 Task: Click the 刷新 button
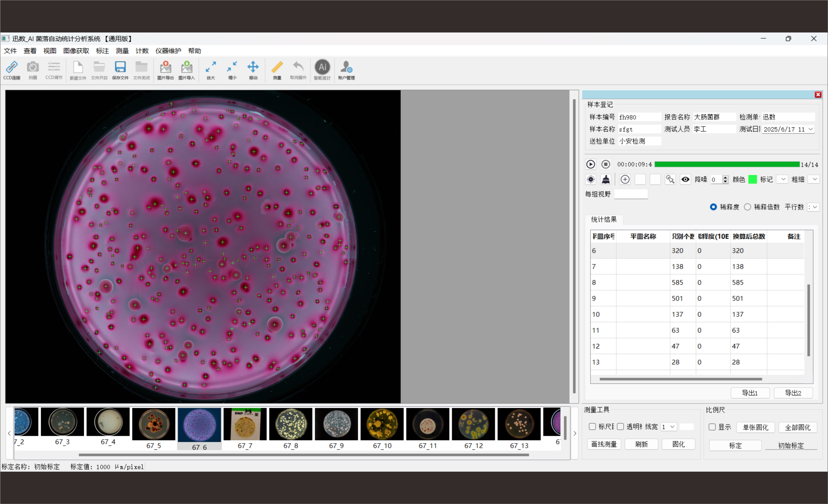(641, 444)
